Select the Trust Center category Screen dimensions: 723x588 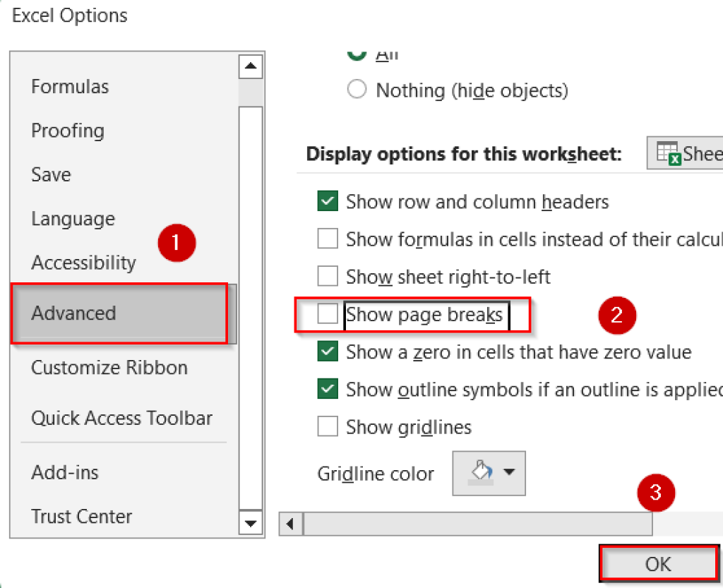point(81,516)
